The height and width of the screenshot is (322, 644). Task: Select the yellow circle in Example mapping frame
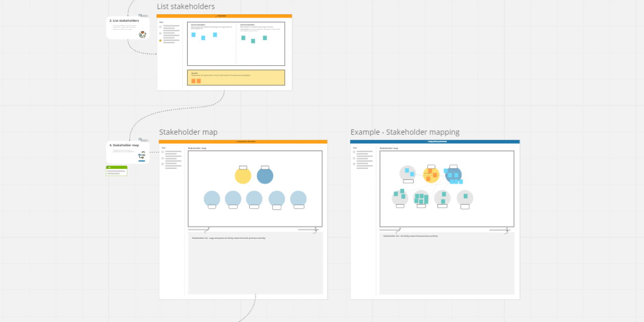(x=431, y=174)
